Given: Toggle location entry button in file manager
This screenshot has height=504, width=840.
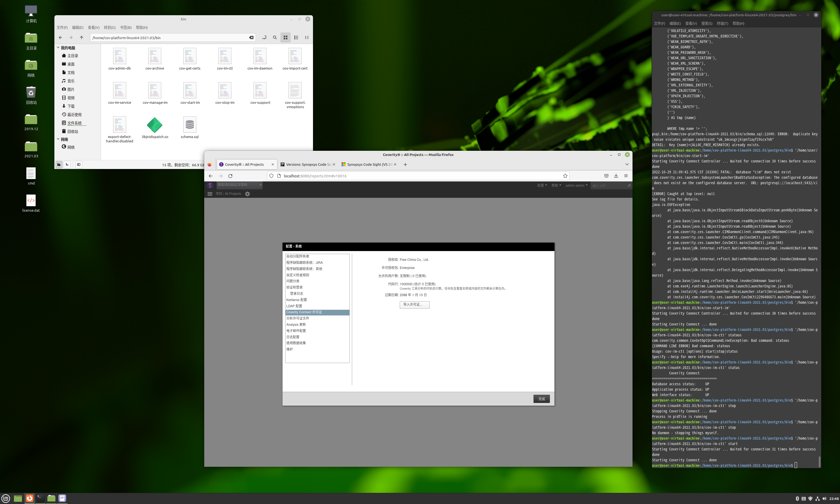Looking at the screenshot, I should (264, 38).
